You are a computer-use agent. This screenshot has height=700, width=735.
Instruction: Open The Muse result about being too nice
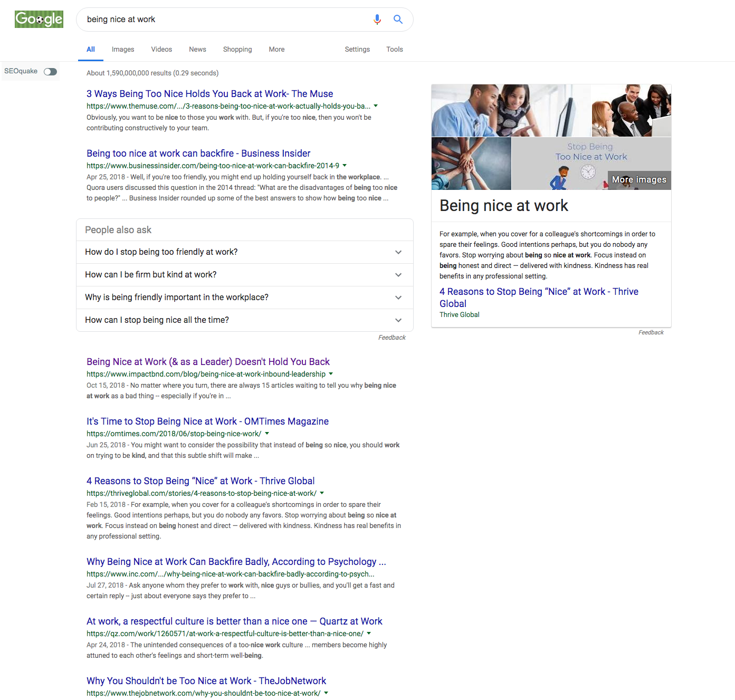(209, 94)
